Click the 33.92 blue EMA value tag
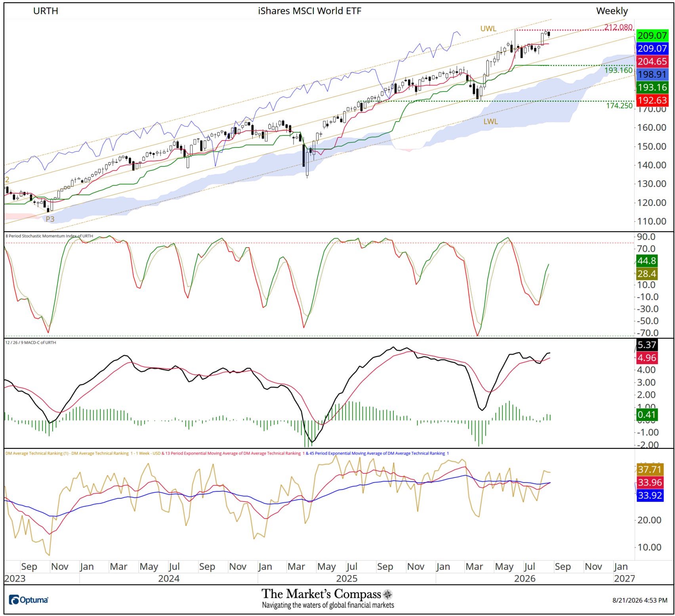The image size is (675, 616). [650, 496]
